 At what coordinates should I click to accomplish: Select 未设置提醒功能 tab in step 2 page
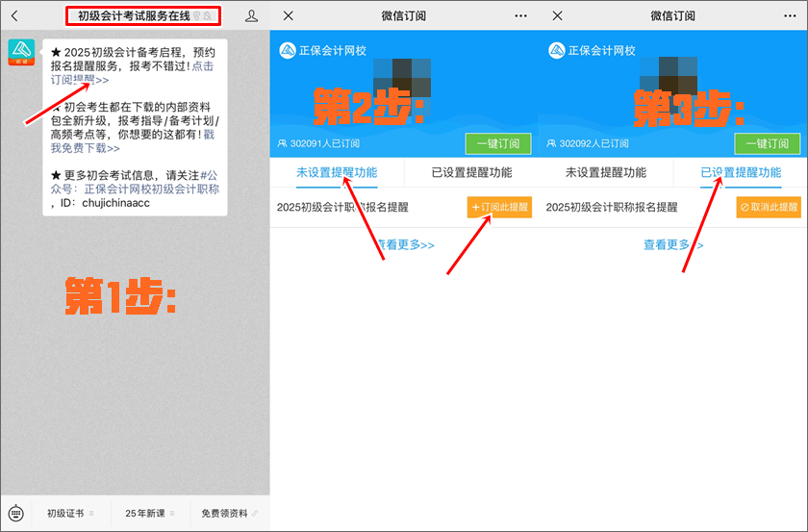(337, 173)
